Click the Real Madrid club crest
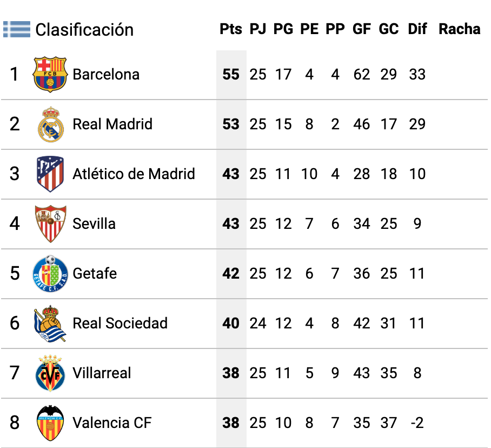Screen dimensions: 491x448 (x=50, y=124)
